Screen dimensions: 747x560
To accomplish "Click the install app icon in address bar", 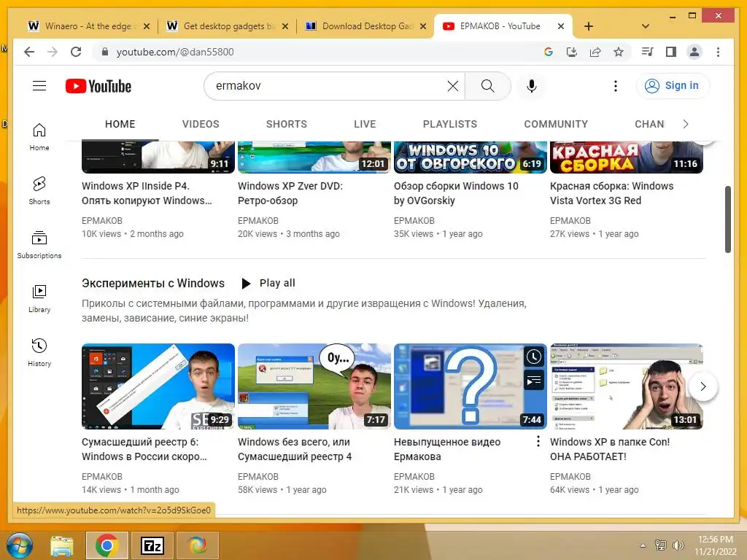I will pyautogui.click(x=572, y=52).
